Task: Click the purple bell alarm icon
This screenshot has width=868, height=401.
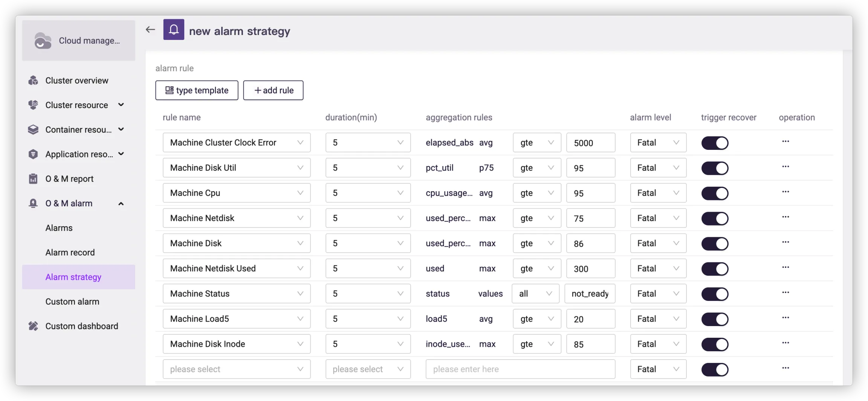Action: (x=174, y=29)
